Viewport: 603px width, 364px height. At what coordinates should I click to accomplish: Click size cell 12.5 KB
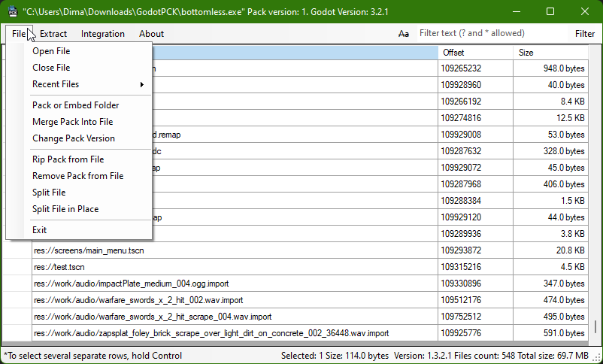(x=550, y=118)
